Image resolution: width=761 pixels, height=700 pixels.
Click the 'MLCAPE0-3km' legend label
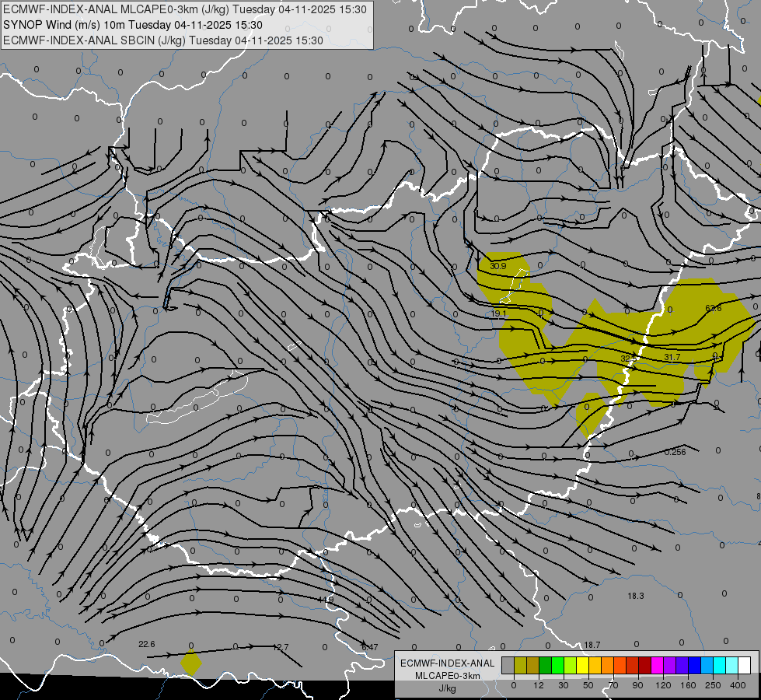click(448, 676)
